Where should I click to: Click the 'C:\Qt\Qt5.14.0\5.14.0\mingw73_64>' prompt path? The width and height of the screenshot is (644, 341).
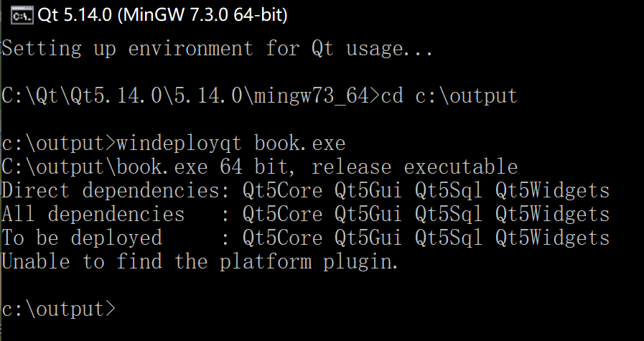(191, 96)
